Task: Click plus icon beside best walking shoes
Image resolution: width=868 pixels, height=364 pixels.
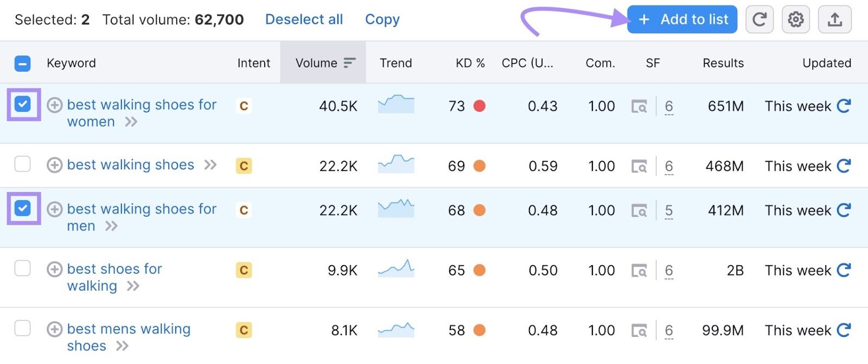Action: click(54, 165)
